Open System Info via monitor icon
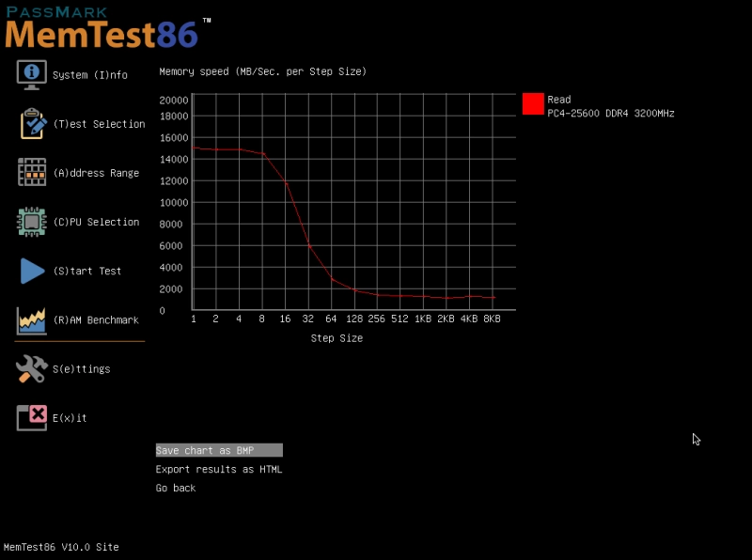Screen dimensions: 752x560 (32, 74)
